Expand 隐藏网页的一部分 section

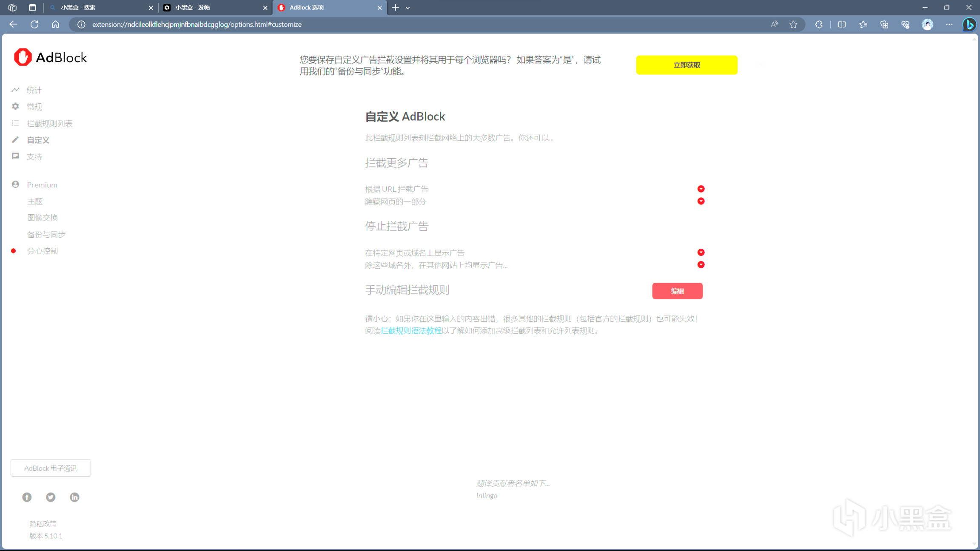pyautogui.click(x=701, y=201)
